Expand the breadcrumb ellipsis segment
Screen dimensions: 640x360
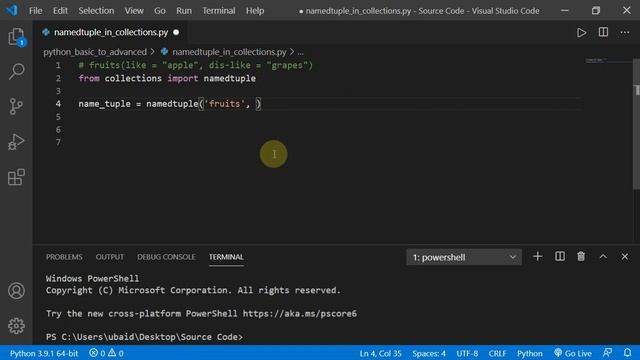click(300, 52)
